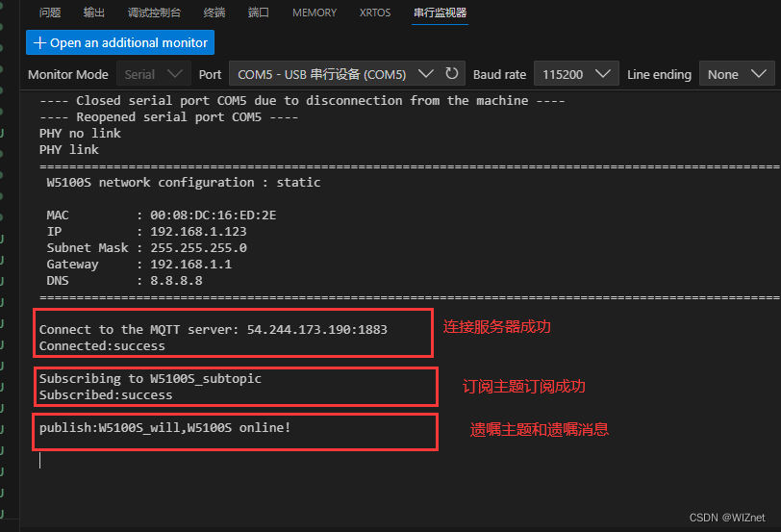
Task: Click the refresh ports icon
Action: [x=452, y=74]
